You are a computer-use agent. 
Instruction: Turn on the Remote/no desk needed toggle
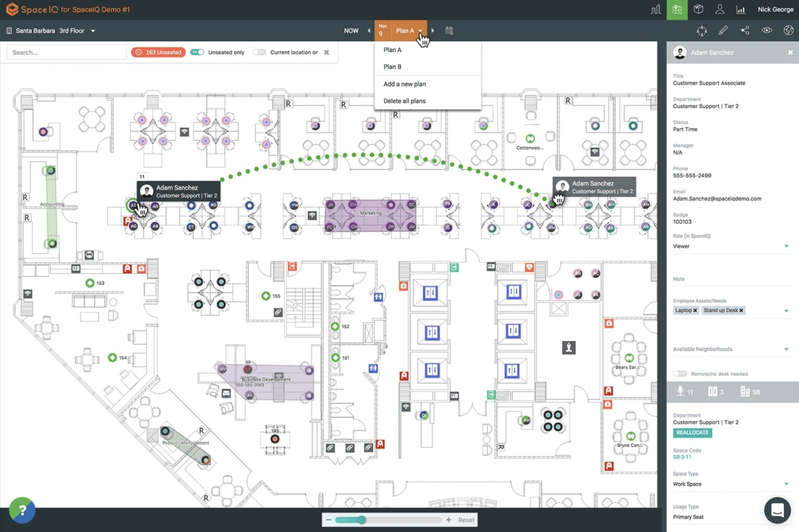tap(680, 373)
